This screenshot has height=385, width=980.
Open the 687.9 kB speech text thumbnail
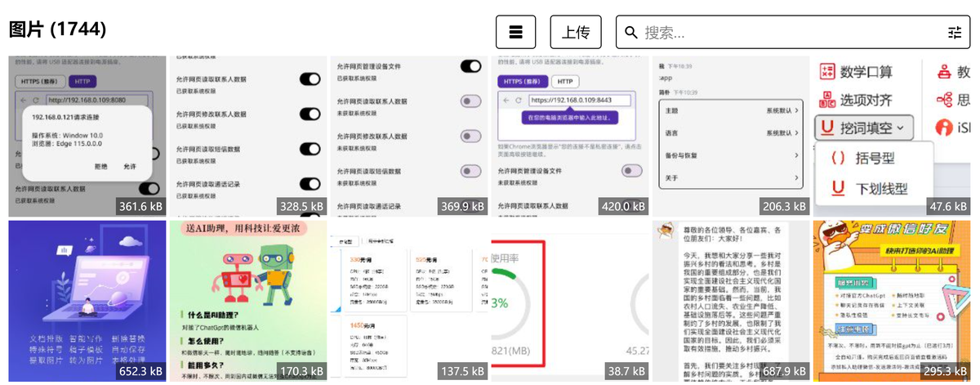(730, 300)
